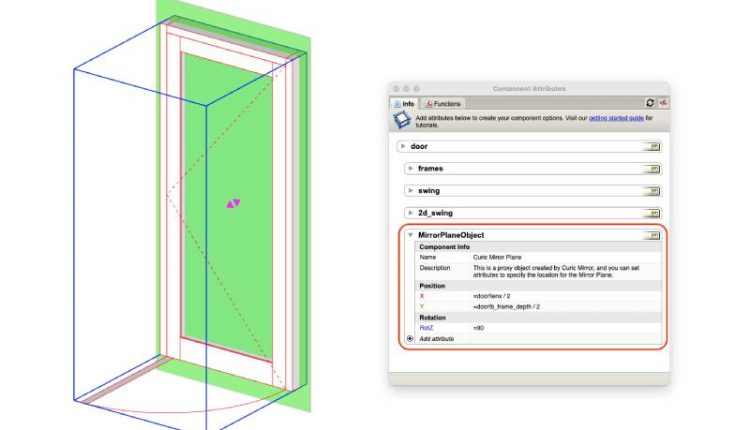Expand the door component
The width and height of the screenshot is (750, 430).
[403, 146]
